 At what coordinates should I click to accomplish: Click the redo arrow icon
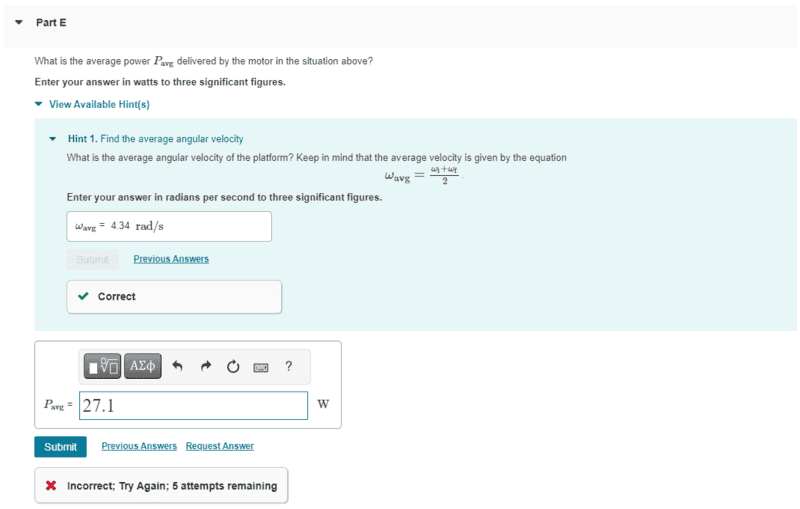[x=205, y=367]
